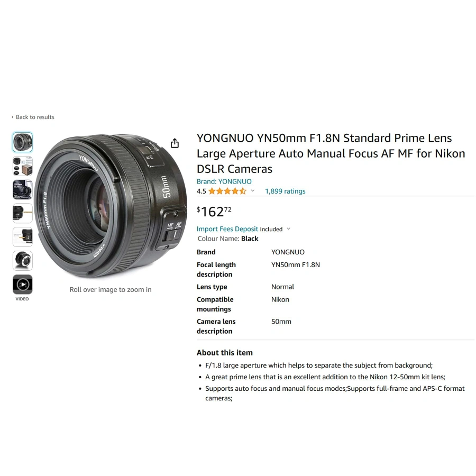Select the fifth lens detail thumbnail

click(22, 237)
